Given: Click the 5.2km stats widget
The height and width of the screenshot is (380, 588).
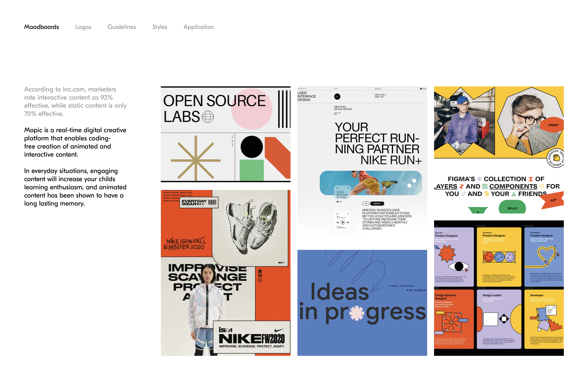Looking at the screenshot, I should coord(342,195).
